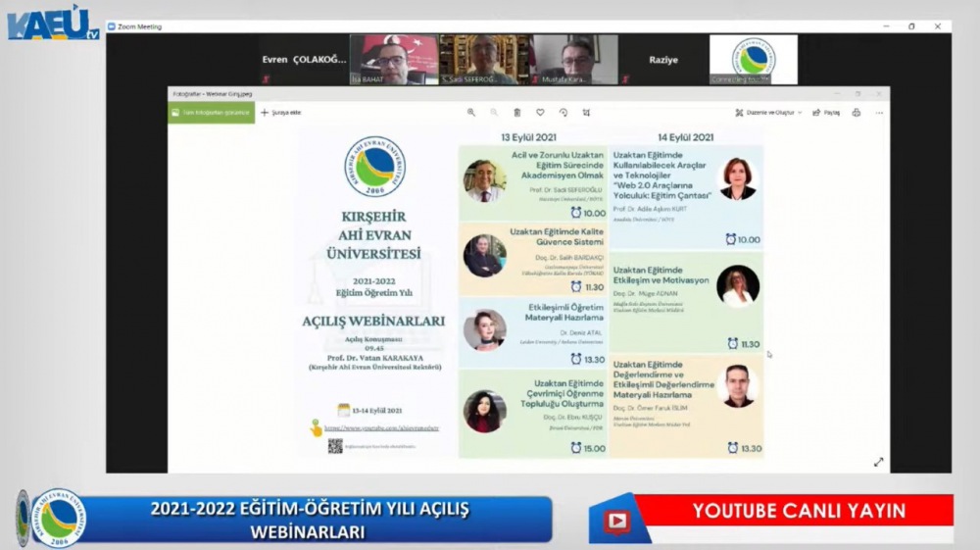Select the Raziye participant tile
Viewport: 980px width, 550px height.
[663, 60]
